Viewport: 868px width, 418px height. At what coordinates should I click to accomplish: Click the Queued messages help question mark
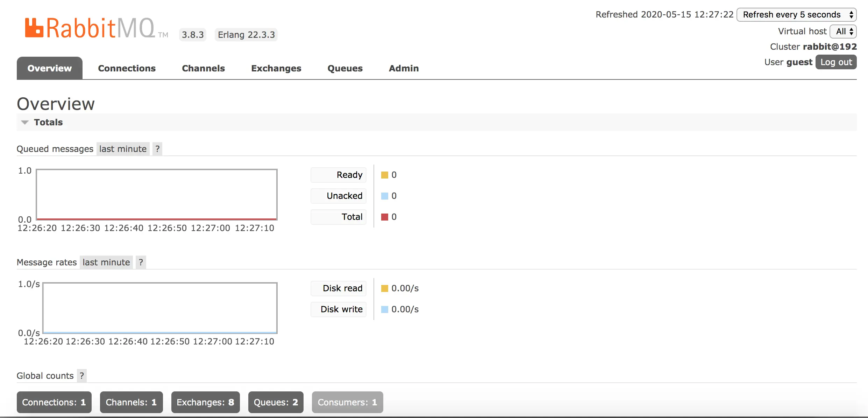pyautogui.click(x=157, y=149)
